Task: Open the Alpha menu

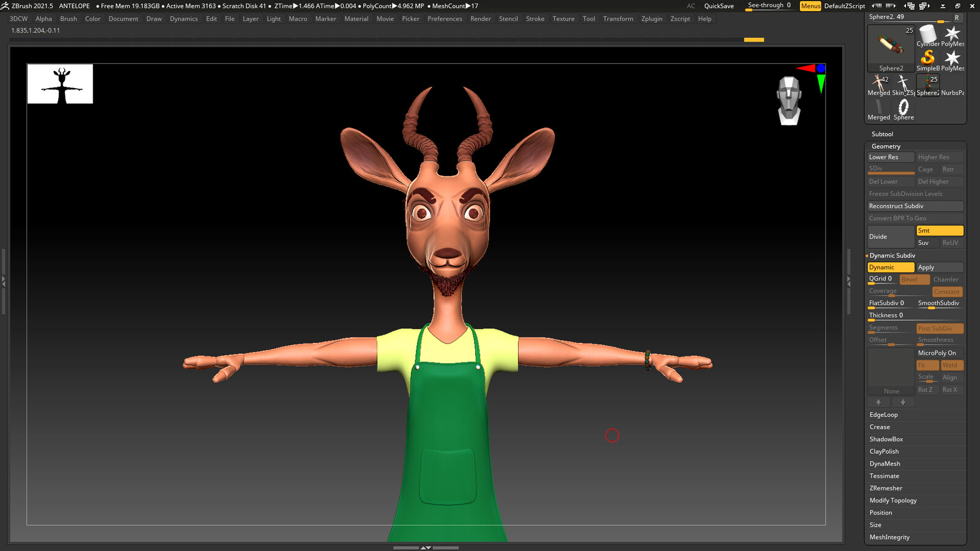Action: (x=43, y=19)
